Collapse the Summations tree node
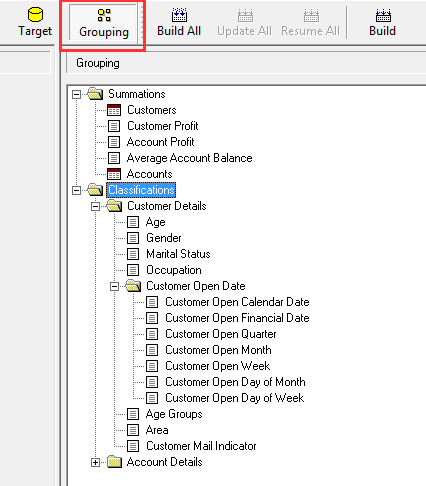 tap(76, 94)
